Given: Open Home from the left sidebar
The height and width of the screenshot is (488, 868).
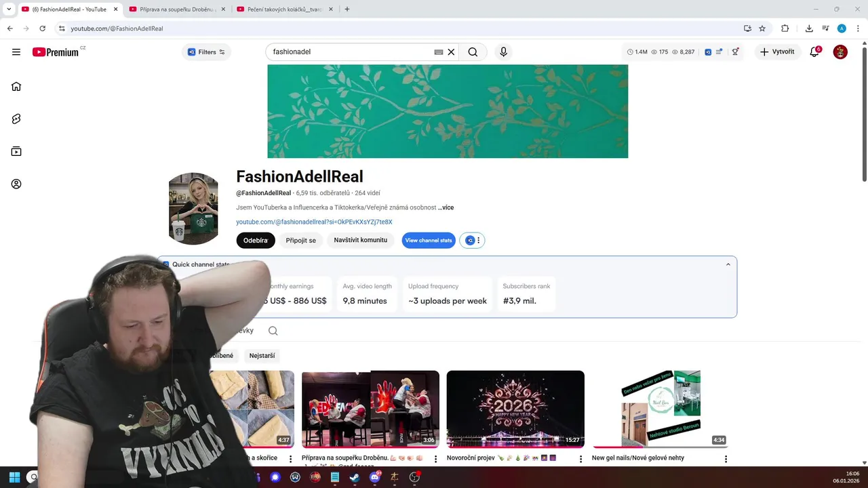Looking at the screenshot, I should (x=16, y=86).
